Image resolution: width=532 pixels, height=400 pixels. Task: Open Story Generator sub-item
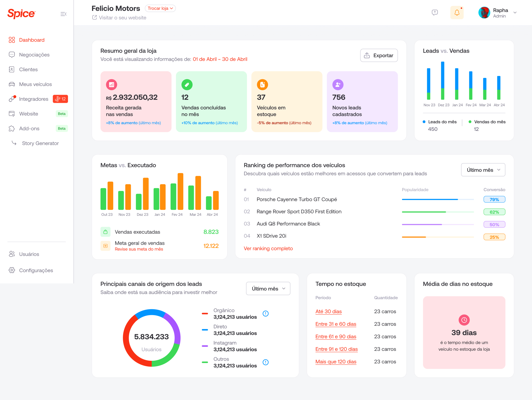coord(40,143)
